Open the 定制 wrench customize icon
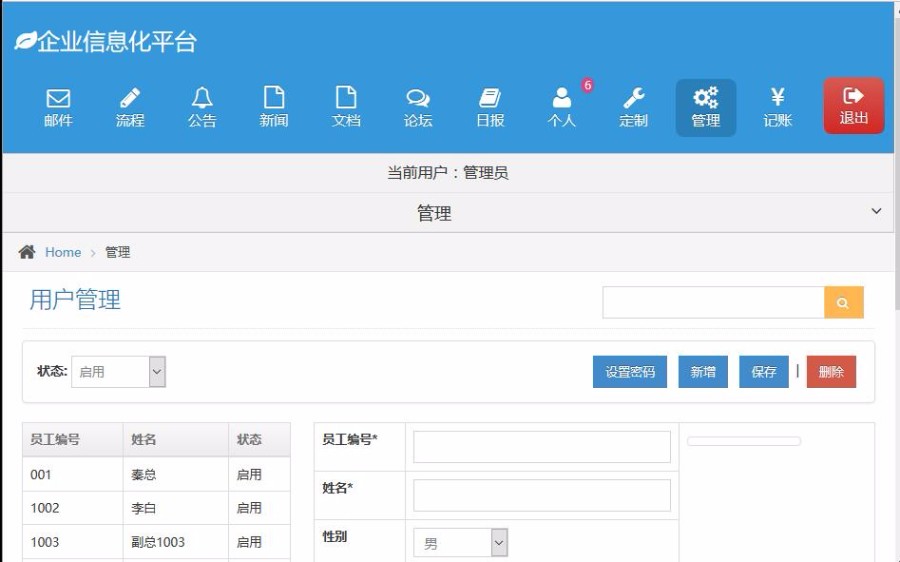 click(x=634, y=107)
